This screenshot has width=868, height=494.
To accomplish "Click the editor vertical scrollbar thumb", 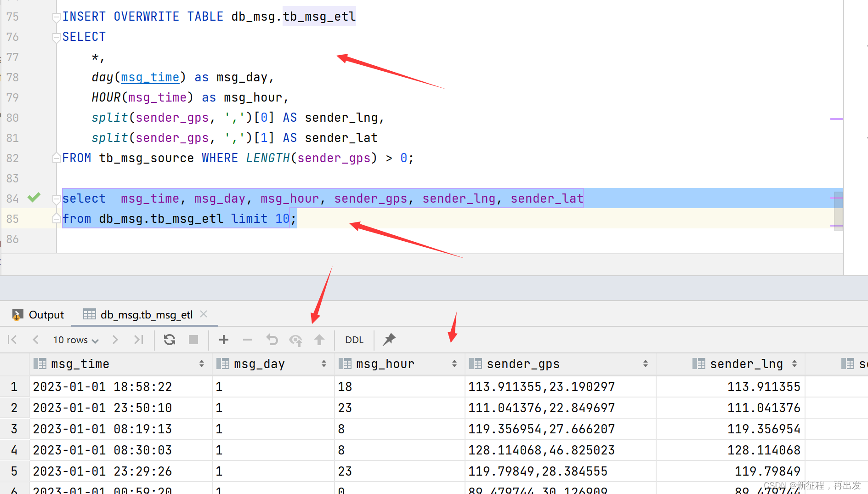I will [x=839, y=211].
